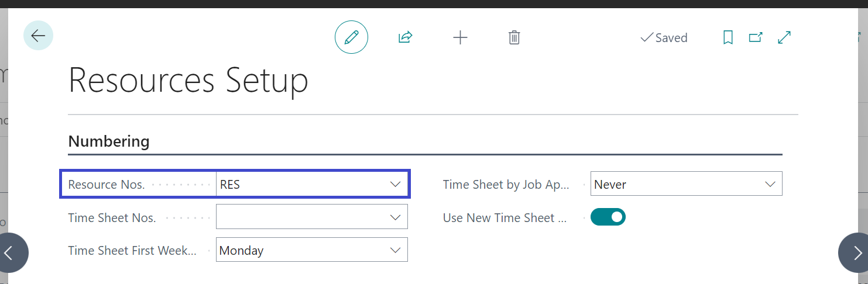Screen dimensions: 868x284
Task: Open page in new window icon
Action: pos(756,37)
